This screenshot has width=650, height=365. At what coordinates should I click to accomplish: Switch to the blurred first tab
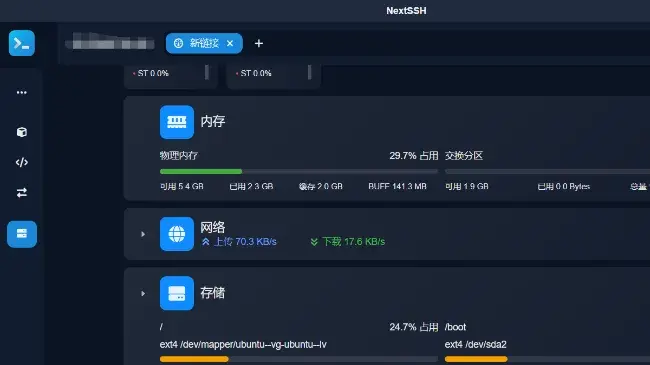tap(110, 42)
